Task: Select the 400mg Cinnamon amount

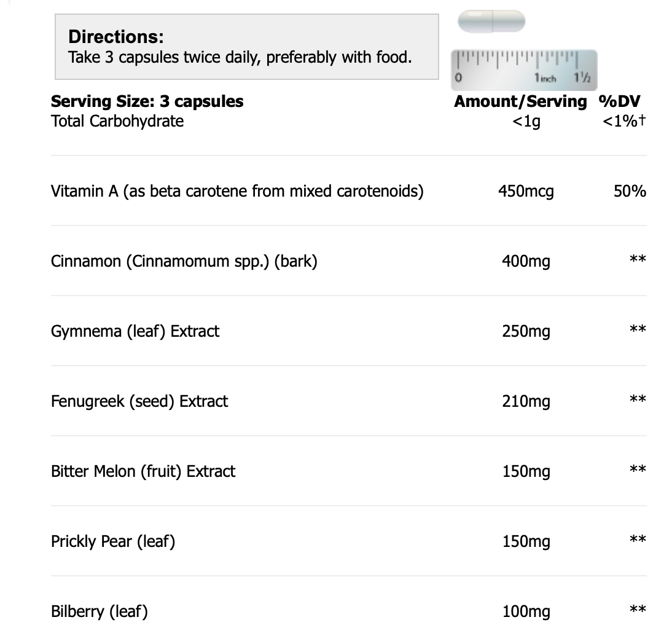Action: point(526,261)
